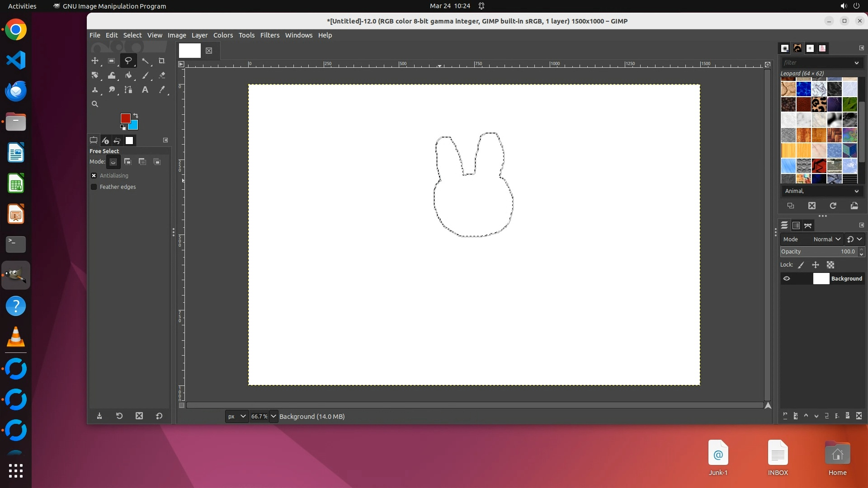Click the pattern filter text field
Screen dimensions: 868x488
click(x=816, y=63)
